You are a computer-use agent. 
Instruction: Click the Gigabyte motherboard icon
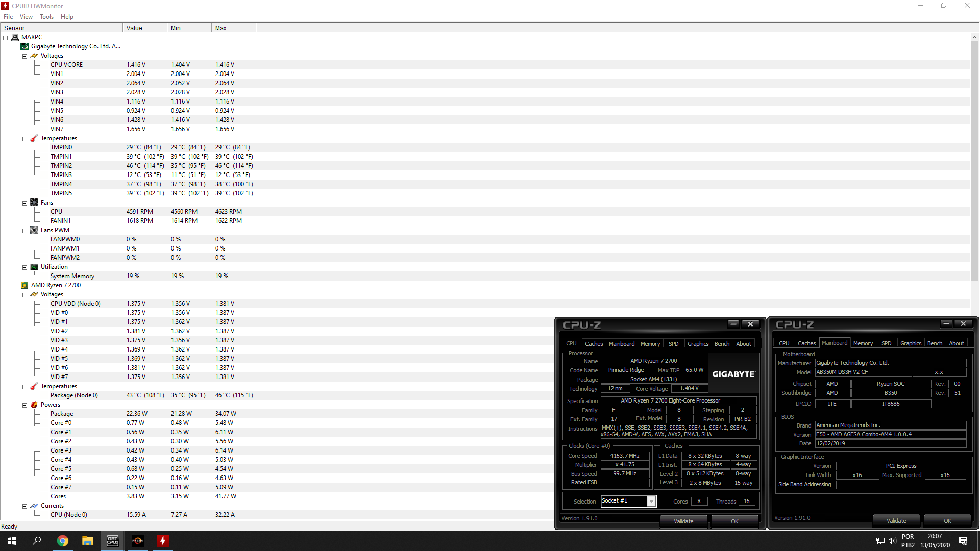24,46
